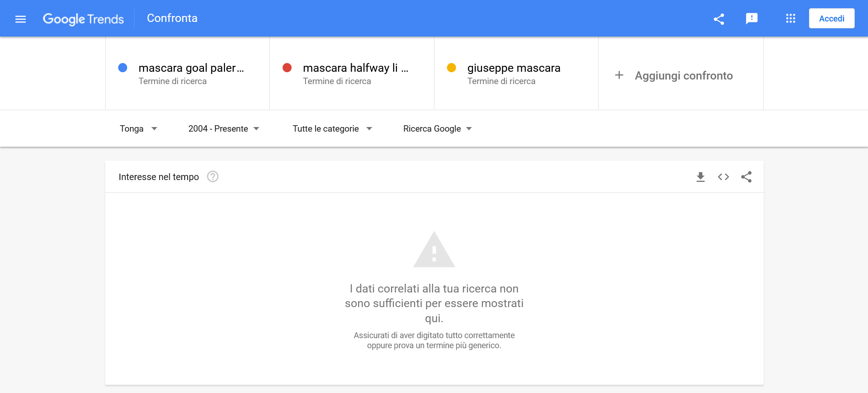
Task: Click the blue dot of first term
Action: pyautogui.click(x=123, y=68)
